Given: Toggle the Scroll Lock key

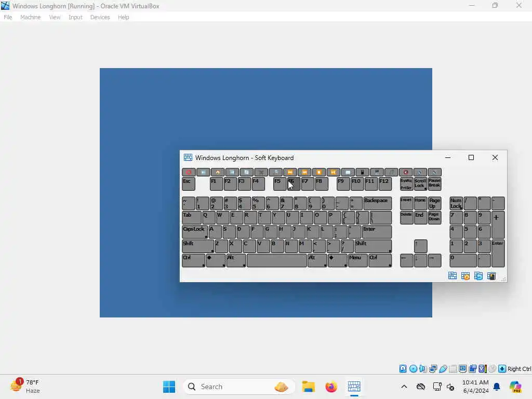Looking at the screenshot, I should (420, 183).
